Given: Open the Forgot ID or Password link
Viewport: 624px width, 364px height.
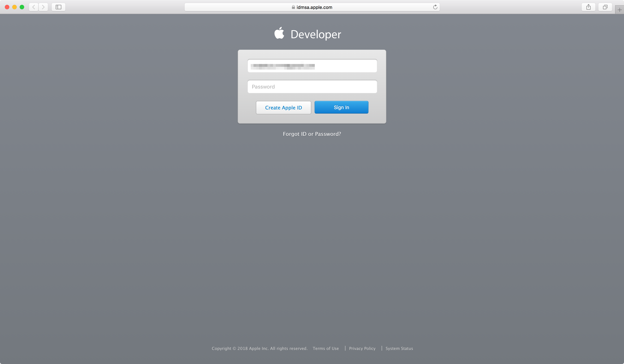Looking at the screenshot, I should tap(312, 134).
